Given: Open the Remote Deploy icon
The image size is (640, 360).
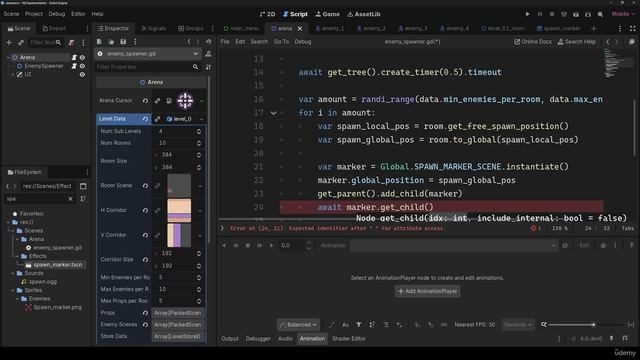Looking at the screenshot, I should tap(564, 14).
